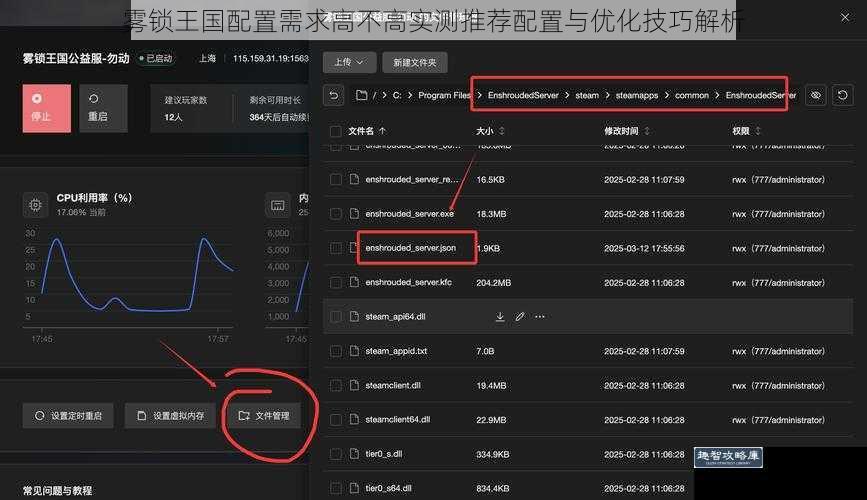The height and width of the screenshot is (500, 867).
Task: Expand the 上传 upload dropdown
Action: click(x=349, y=62)
